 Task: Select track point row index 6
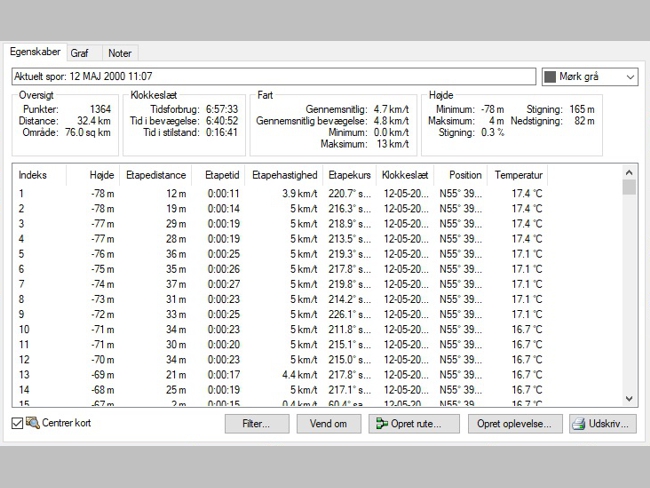280,269
